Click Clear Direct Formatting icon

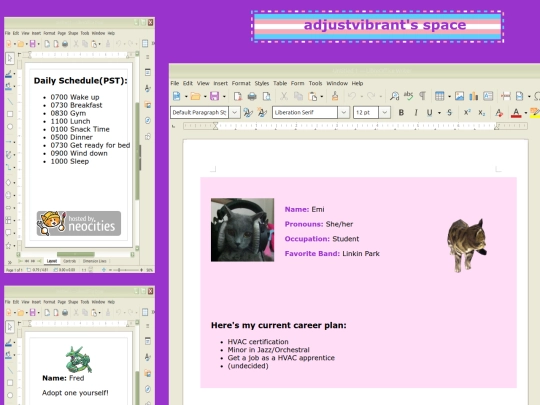pyautogui.click(x=499, y=113)
